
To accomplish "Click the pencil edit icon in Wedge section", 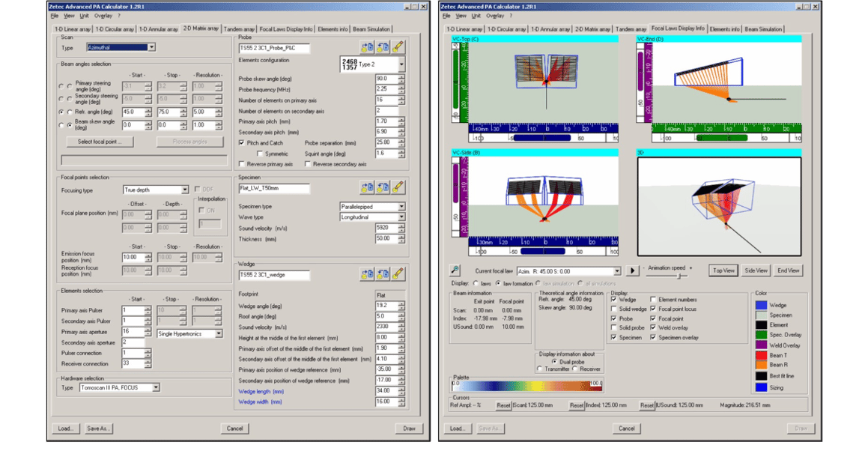I will 398,274.
